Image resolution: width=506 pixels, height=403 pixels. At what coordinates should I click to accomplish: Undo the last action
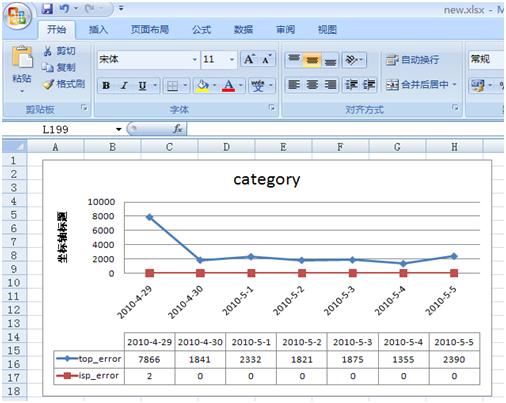point(64,9)
